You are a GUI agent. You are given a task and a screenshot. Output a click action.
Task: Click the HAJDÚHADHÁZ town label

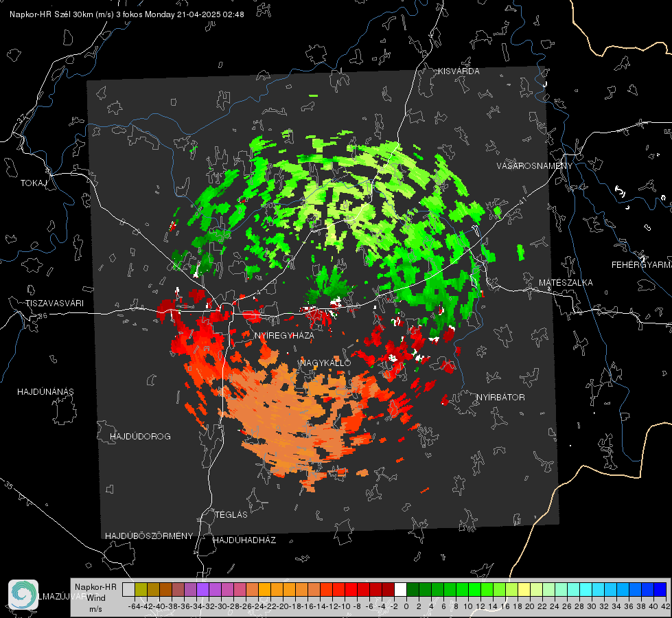[x=244, y=540]
